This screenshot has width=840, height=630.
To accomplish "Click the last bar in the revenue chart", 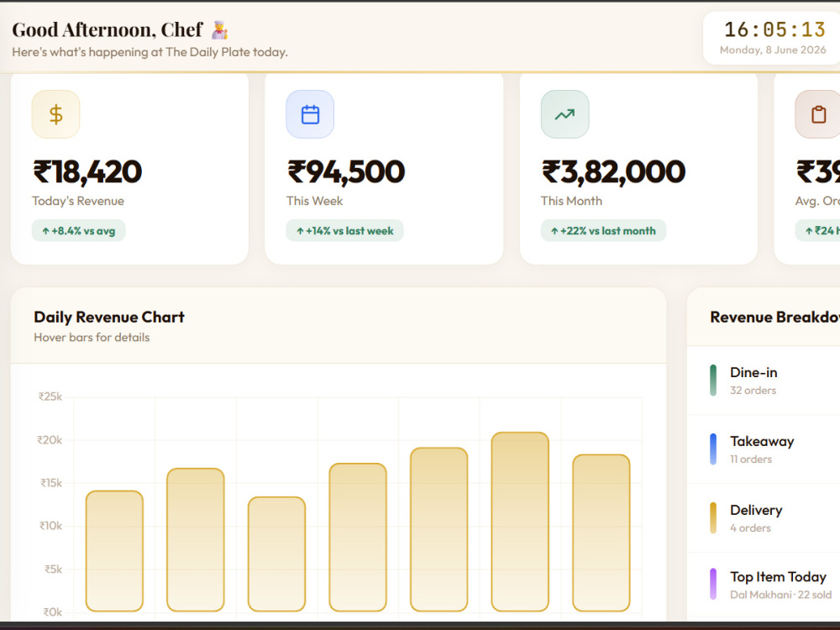I will coord(601,533).
